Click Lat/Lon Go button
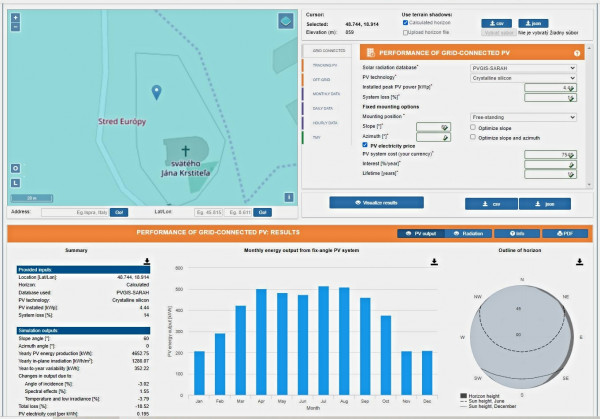 tap(262, 212)
